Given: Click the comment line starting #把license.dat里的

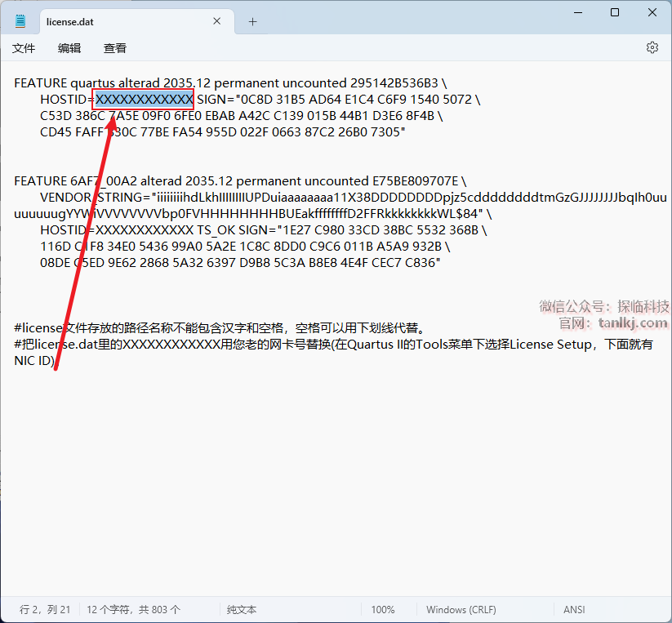Looking at the screenshot, I should (333, 344).
